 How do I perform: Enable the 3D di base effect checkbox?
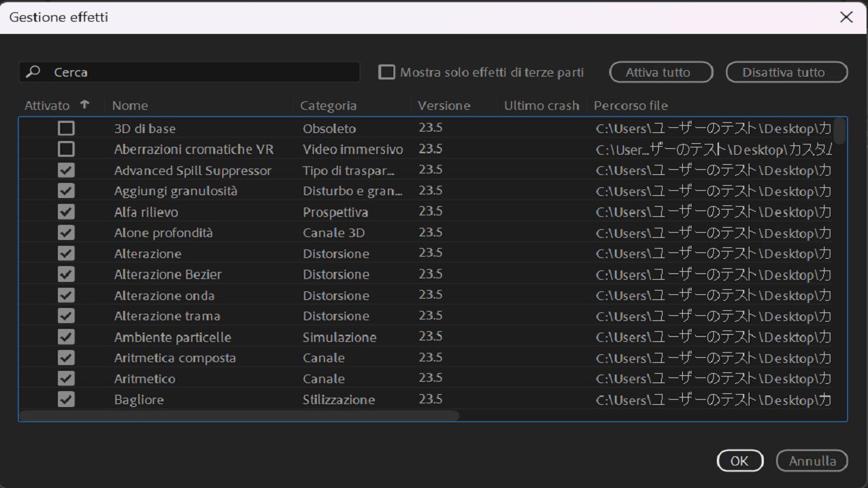[66, 129]
